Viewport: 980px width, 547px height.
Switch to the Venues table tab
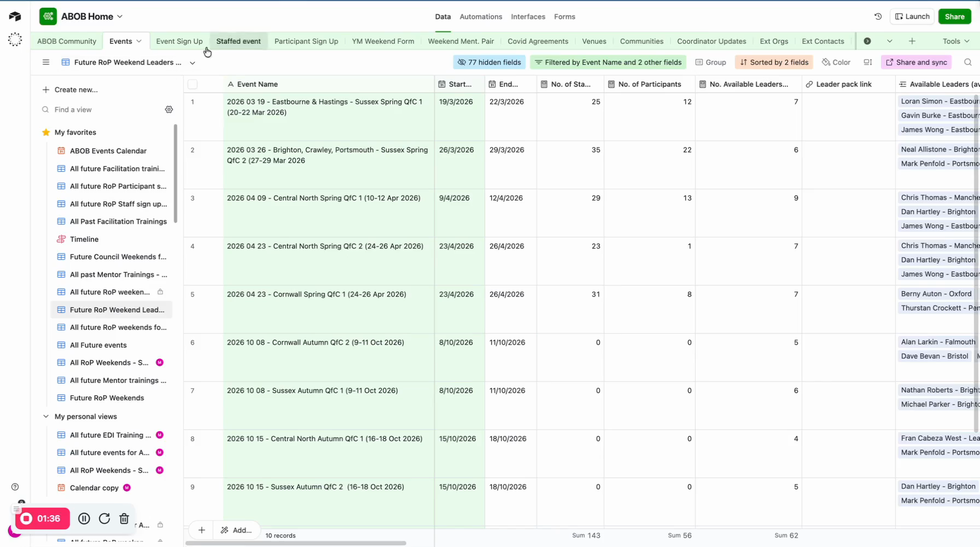(594, 41)
